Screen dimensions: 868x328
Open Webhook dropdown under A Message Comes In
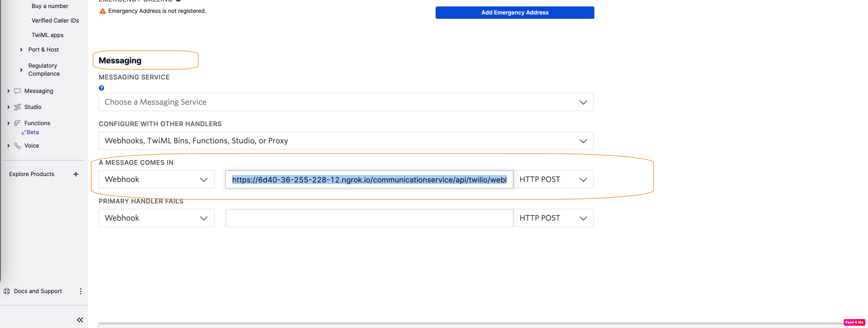click(x=156, y=179)
